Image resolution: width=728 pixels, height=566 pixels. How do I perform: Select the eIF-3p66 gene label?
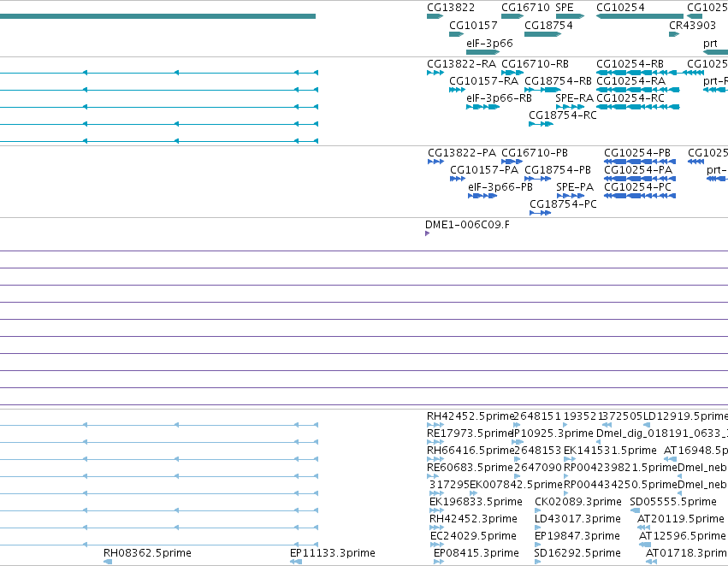coord(489,43)
